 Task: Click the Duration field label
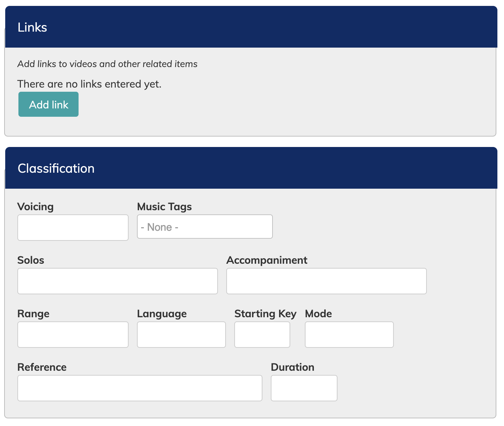pos(292,367)
